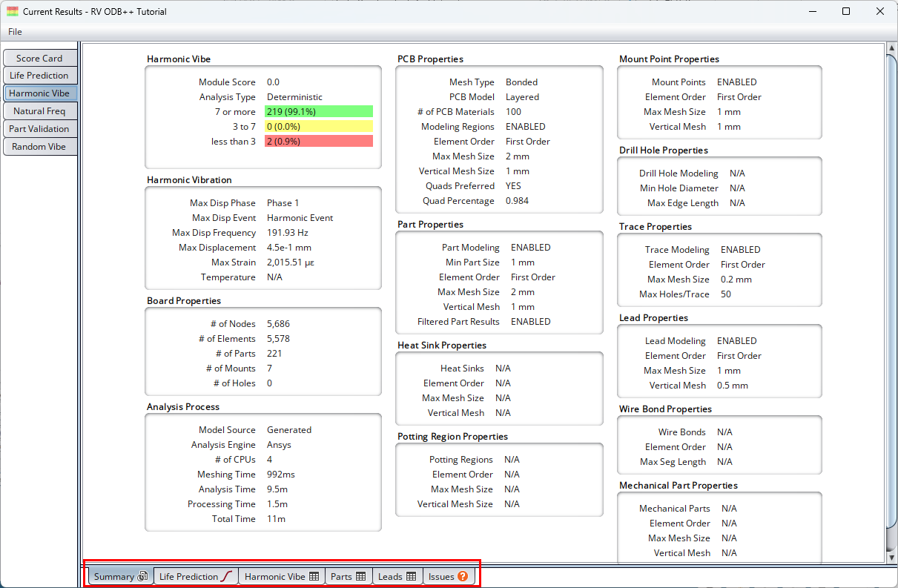Show the Random Vibe results tab
Image resolution: width=898 pixels, height=588 pixels.
point(39,147)
